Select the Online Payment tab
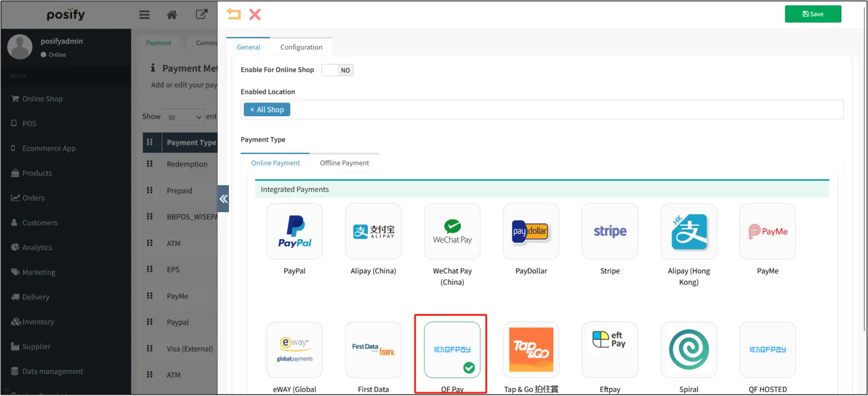This screenshot has height=396, width=868. pyautogui.click(x=275, y=163)
